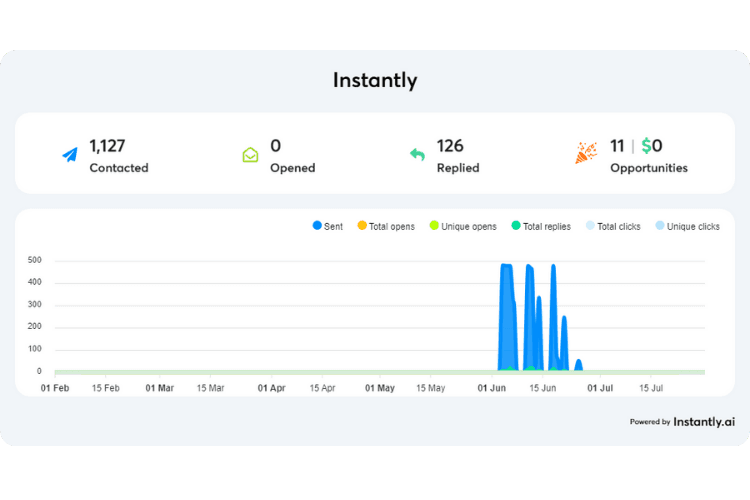750x500 pixels.
Task: Toggle the Total opens legend entry
Action: point(386,226)
